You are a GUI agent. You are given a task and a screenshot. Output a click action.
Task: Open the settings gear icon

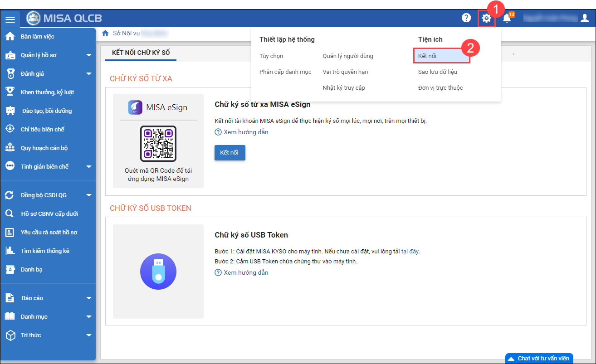(486, 18)
